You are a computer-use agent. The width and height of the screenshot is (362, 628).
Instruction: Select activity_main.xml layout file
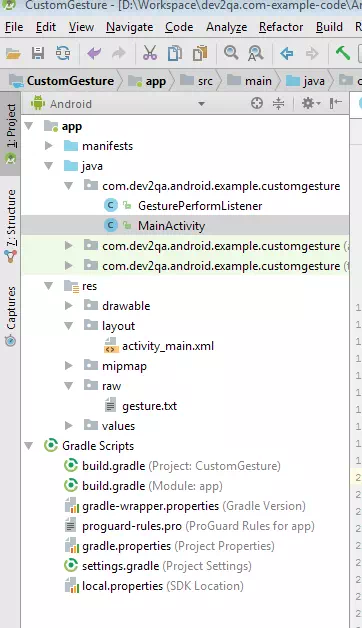point(168,346)
